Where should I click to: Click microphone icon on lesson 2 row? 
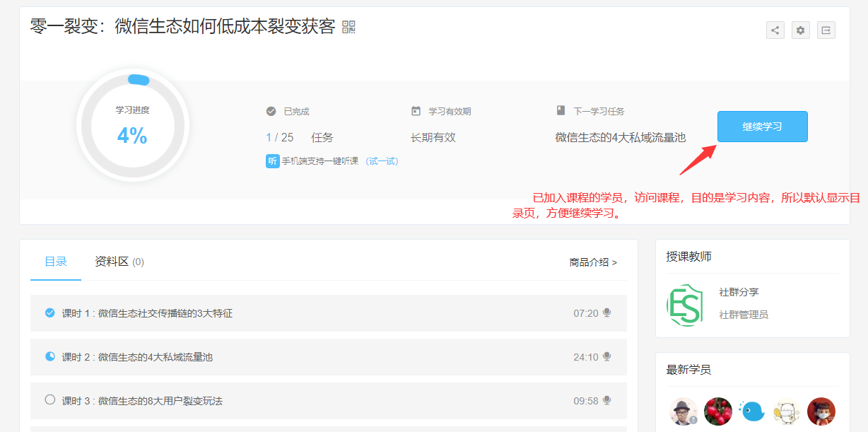tap(606, 357)
